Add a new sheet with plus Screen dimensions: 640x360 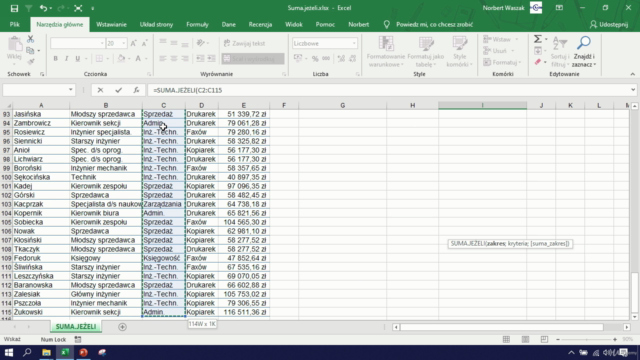(x=122, y=327)
